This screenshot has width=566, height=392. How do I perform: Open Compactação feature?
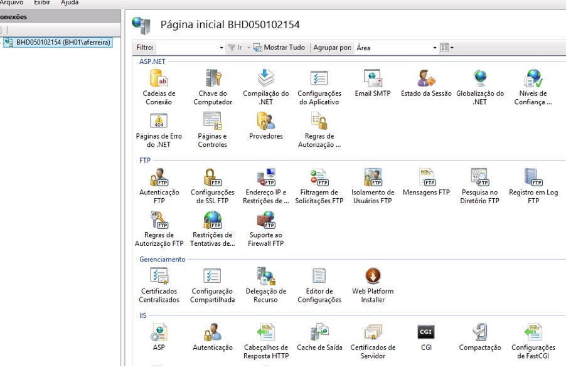point(480,337)
